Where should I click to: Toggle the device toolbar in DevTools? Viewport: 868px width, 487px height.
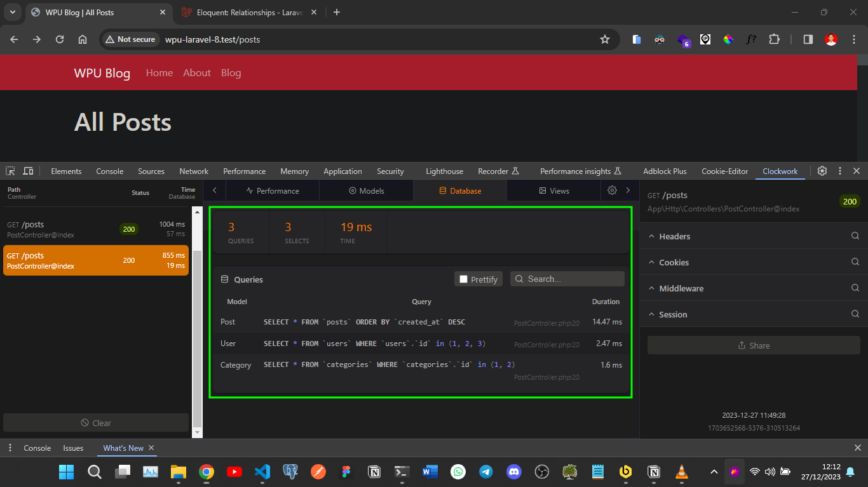[x=28, y=171]
